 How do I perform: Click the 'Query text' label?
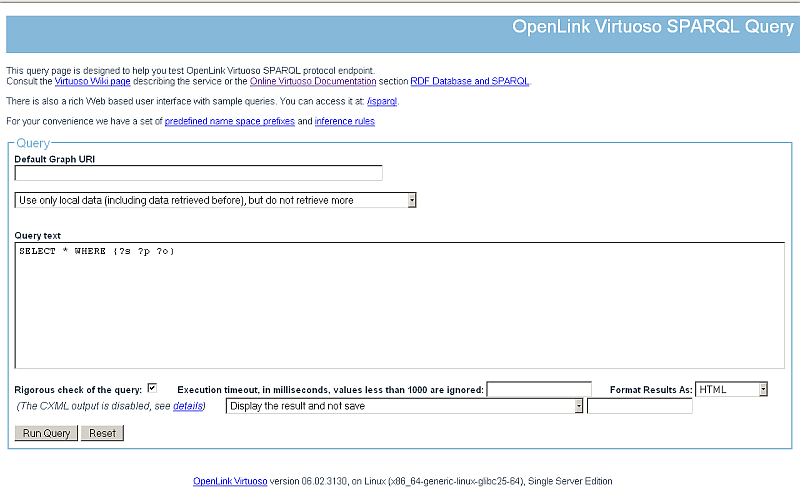click(38, 235)
